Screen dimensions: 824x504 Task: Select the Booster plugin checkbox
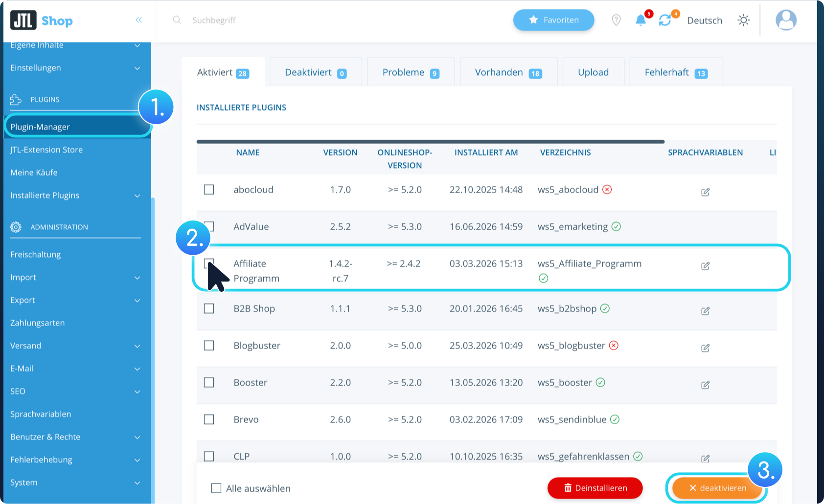(x=209, y=382)
